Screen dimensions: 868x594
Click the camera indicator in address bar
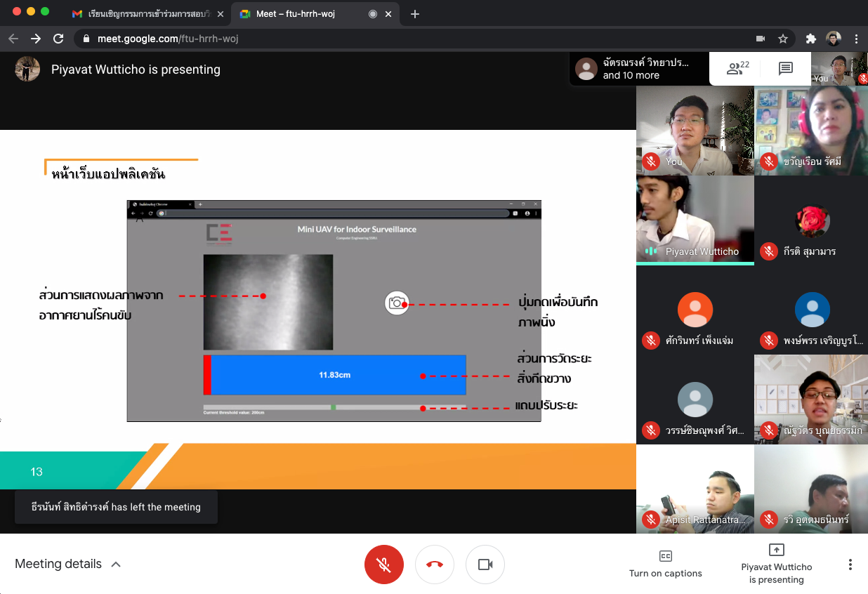[x=760, y=39]
